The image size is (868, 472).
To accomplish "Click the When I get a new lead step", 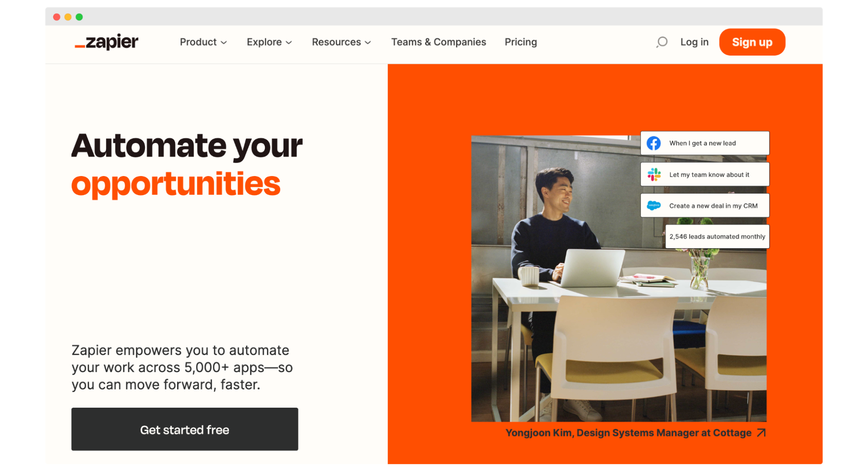I will click(705, 143).
